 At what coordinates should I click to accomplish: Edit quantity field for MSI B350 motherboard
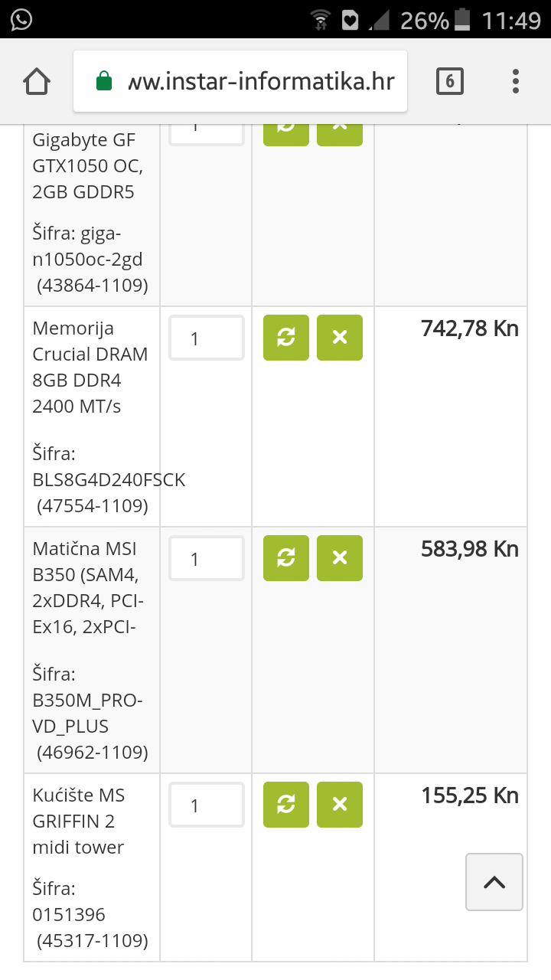[206, 558]
